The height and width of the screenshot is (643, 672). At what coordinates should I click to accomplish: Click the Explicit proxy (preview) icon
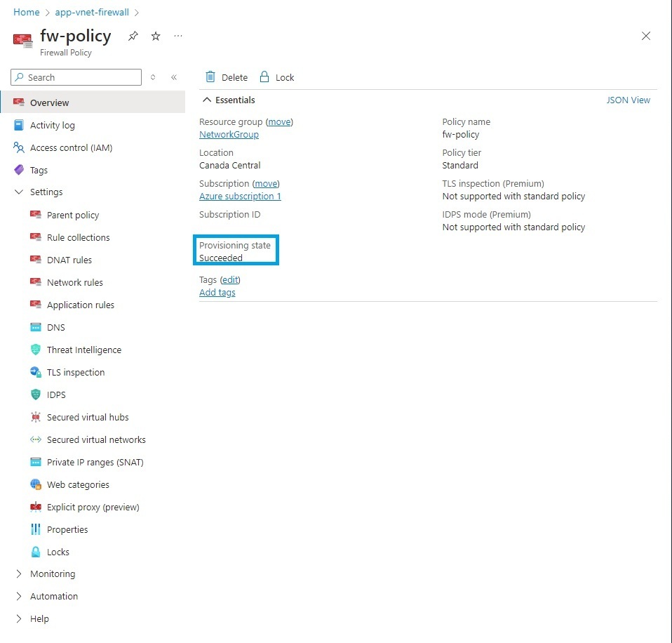click(x=36, y=507)
